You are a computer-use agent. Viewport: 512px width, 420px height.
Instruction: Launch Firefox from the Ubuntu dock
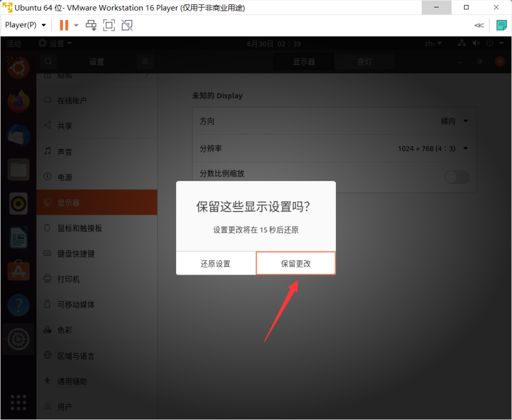[18, 101]
